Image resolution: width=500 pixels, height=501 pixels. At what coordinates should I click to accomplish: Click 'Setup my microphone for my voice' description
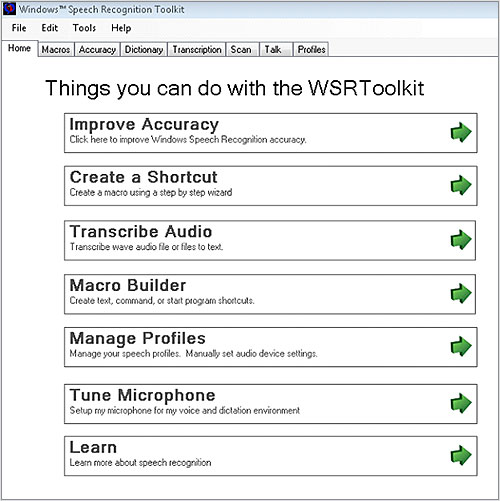pyautogui.click(x=185, y=411)
